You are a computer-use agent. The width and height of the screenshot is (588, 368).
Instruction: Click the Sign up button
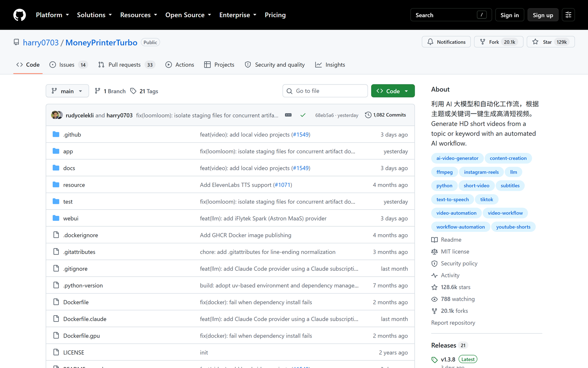[x=543, y=15]
